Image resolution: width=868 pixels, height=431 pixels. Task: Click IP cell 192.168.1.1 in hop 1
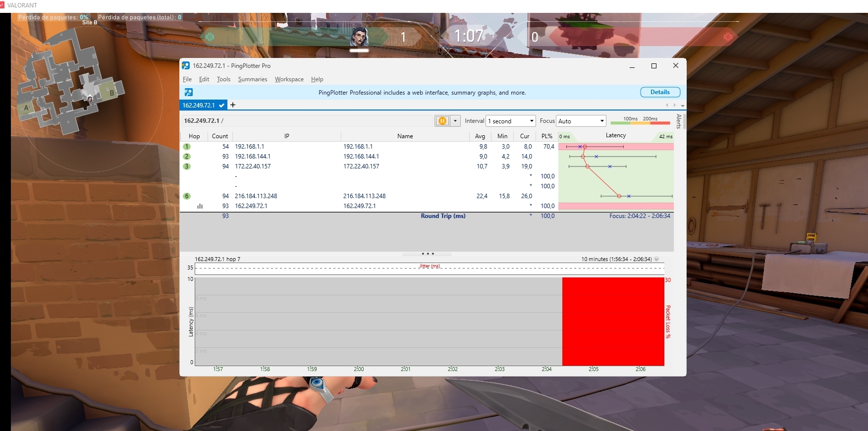coord(249,147)
